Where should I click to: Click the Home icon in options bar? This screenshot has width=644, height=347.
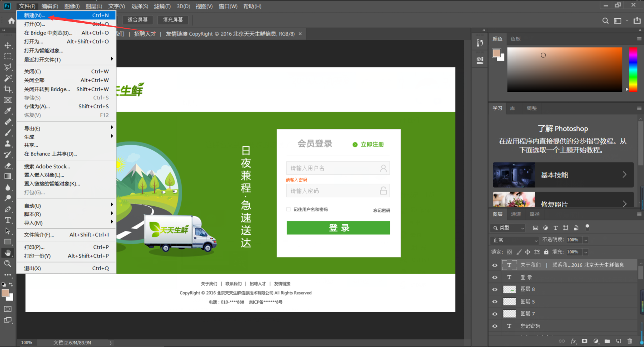[x=11, y=21]
